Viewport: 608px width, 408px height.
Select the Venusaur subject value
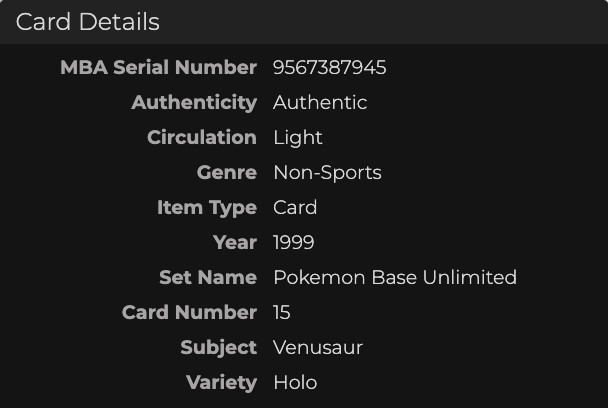pos(318,348)
